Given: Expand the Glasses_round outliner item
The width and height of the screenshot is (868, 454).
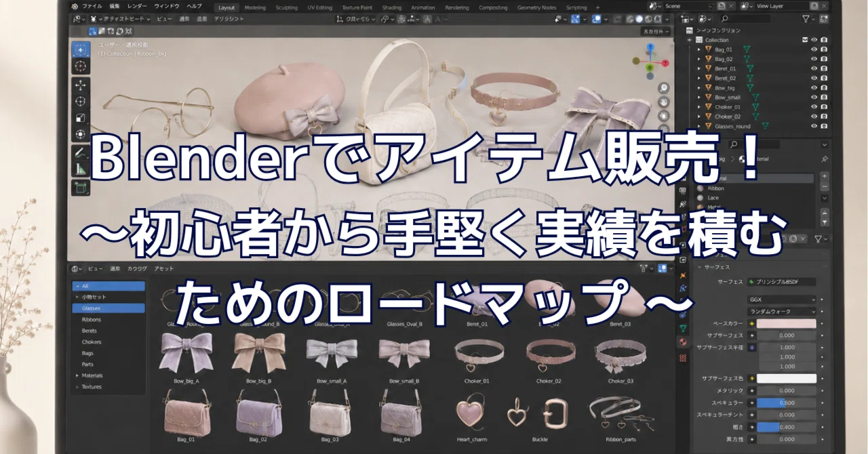Looking at the screenshot, I should tap(699, 126).
